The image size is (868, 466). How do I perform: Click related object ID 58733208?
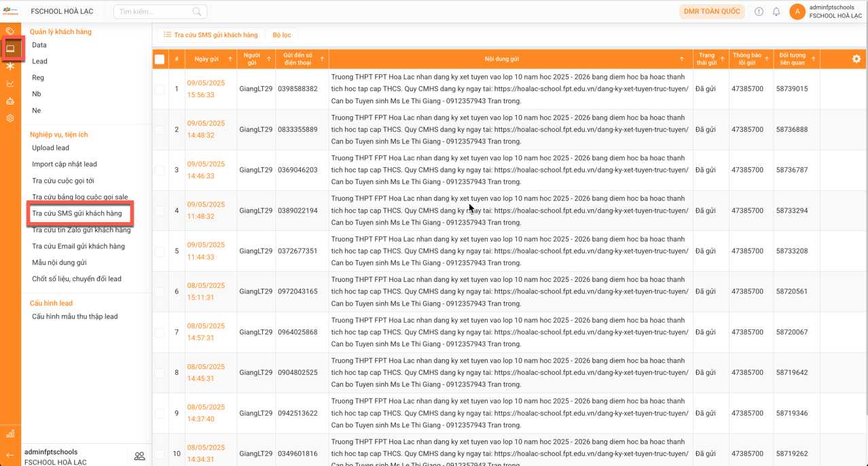pyautogui.click(x=792, y=251)
